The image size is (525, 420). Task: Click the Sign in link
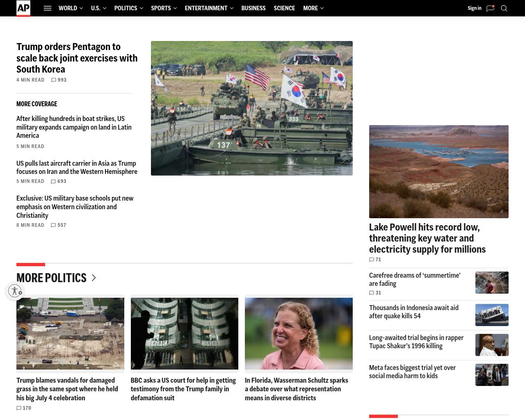(475, 8)
